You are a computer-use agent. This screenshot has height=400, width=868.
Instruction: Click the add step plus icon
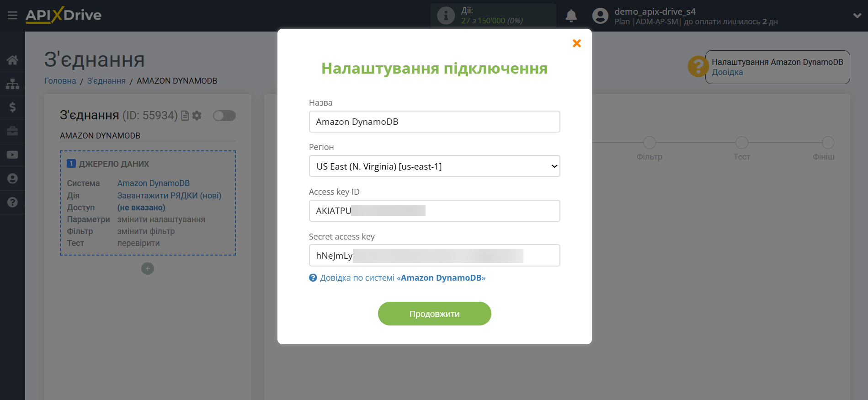point(147,269)
